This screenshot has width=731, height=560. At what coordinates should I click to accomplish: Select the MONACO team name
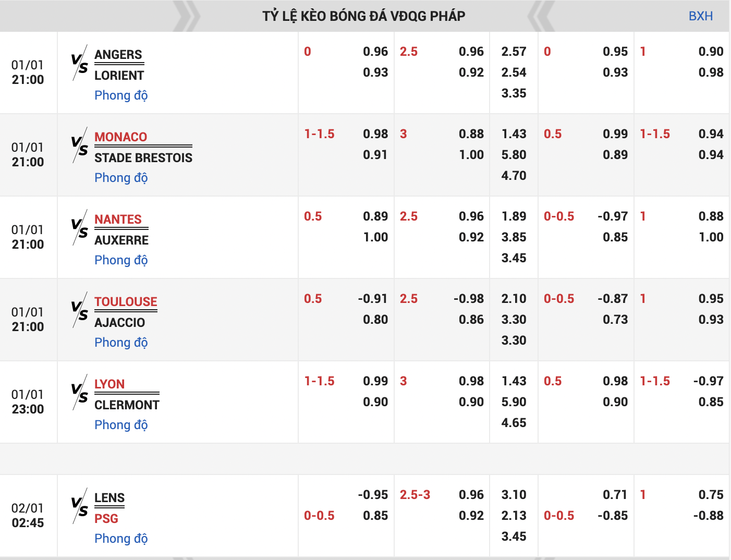[120, 137]
